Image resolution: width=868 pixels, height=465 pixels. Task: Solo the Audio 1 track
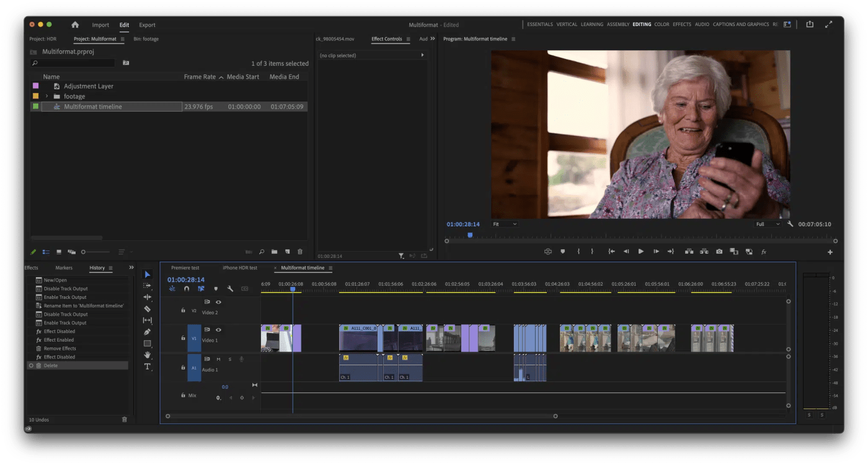pyautogui.click(x=230, y=359)
